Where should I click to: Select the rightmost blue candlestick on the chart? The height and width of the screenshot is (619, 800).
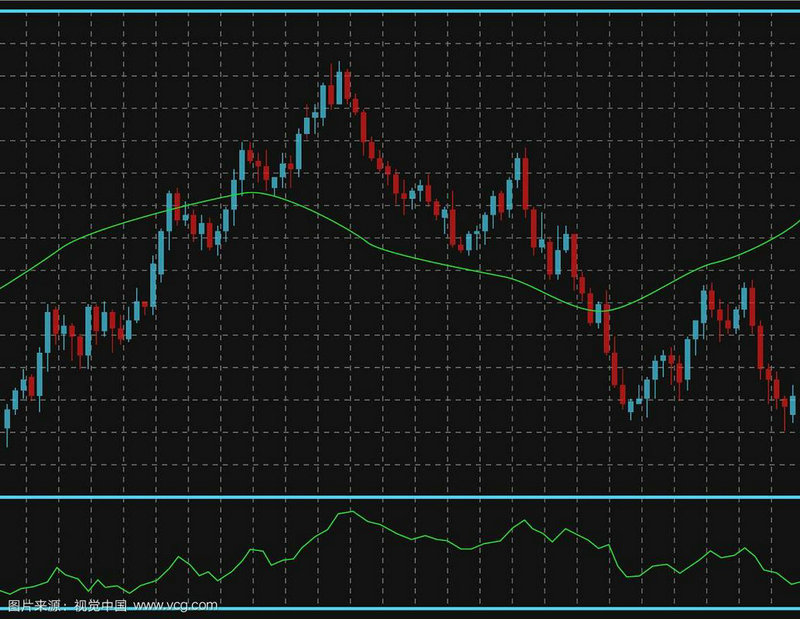point(793,404)
